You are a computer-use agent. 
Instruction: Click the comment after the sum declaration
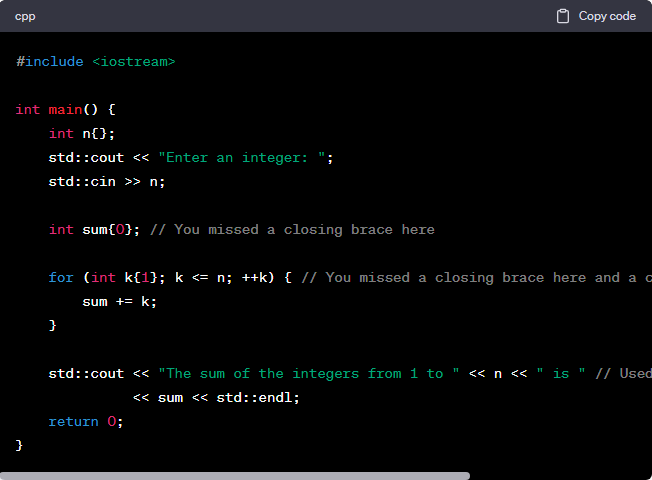coord(292,229)
